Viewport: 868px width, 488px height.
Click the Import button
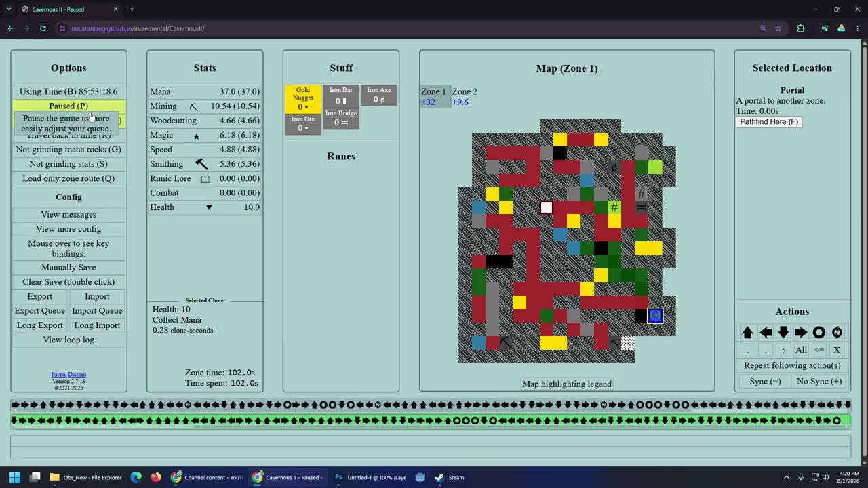(x=97, y=297)
